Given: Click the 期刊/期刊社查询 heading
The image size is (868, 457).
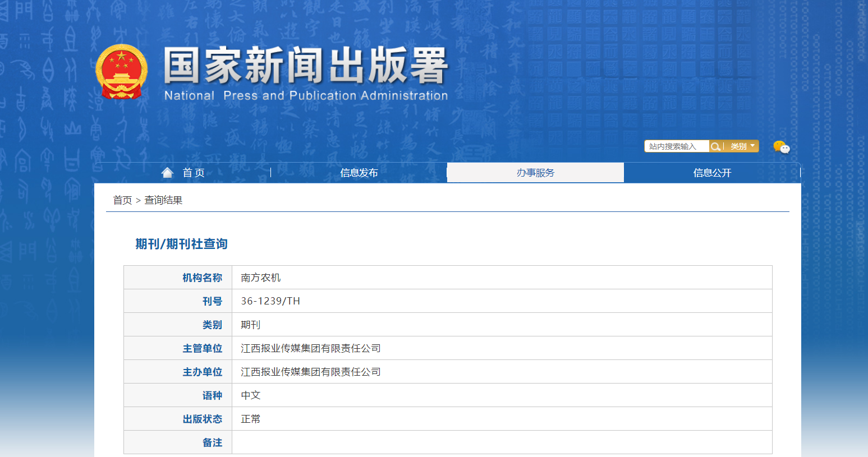Looking at the screenshot, I should click(181, 244).
